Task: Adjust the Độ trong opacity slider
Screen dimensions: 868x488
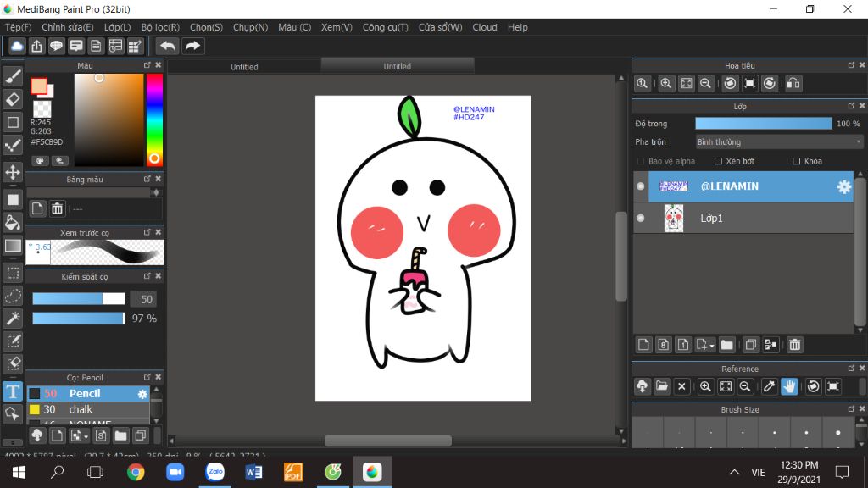Action: (x=764, y=124)
